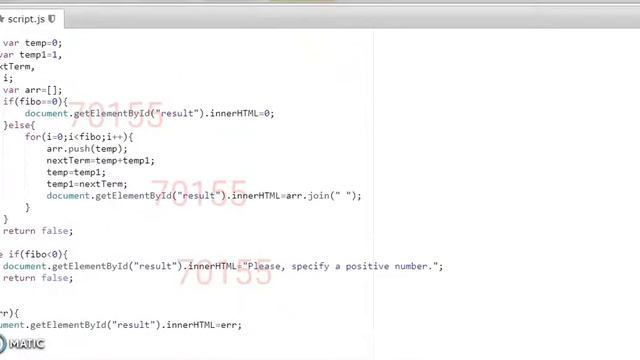Click the line ending 'innerHTML=0;'
Viewport: 640px width, 360px height.
click(x=150, y=113)
